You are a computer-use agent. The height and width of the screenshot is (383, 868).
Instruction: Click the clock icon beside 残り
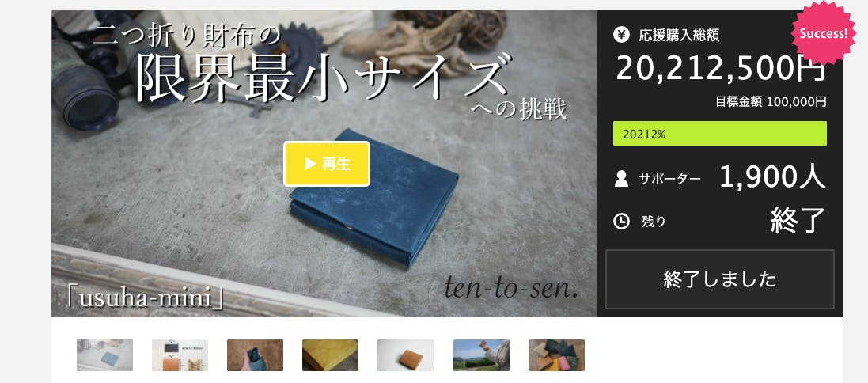(x=622, y=222)
